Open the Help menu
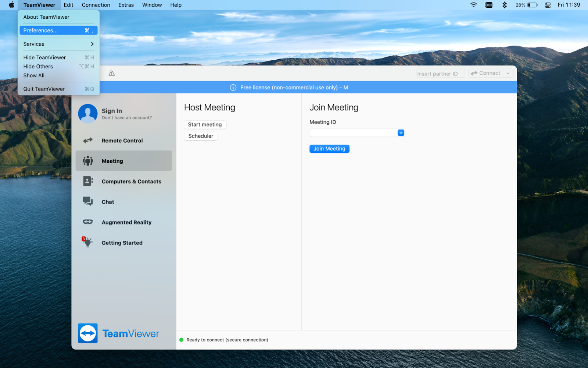This screenshot has width=588, height=368. pyautogui.click(x=176, y=5)
